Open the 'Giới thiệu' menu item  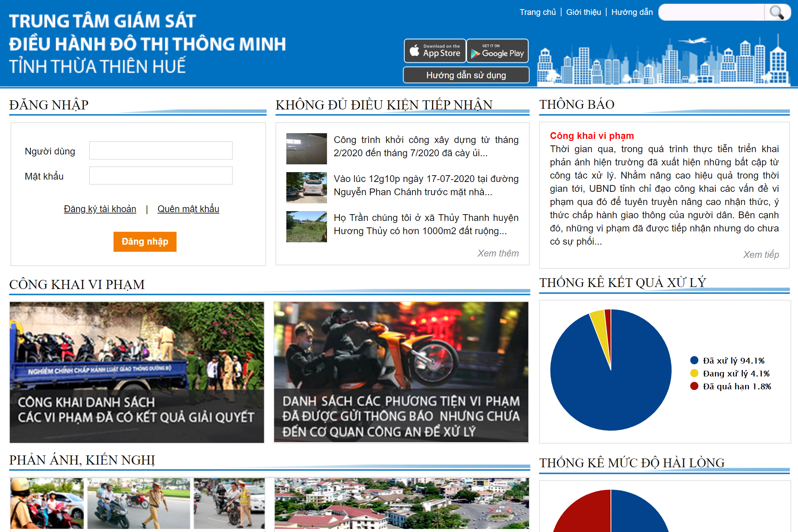[583, 12]
